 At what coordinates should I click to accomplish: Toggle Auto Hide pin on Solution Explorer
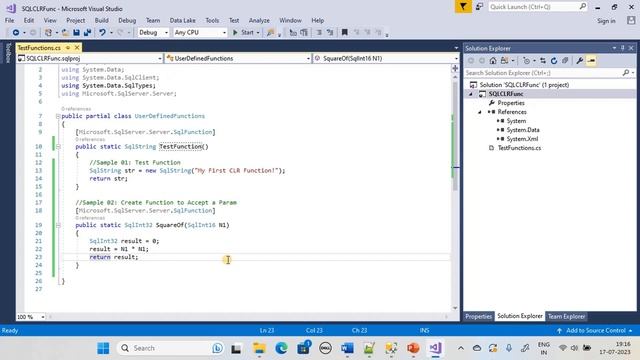(622, 48)
